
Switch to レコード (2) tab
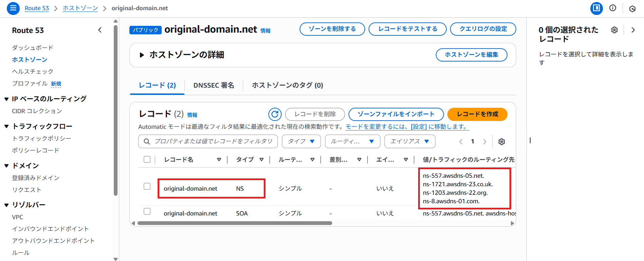(x=157, y=85)
